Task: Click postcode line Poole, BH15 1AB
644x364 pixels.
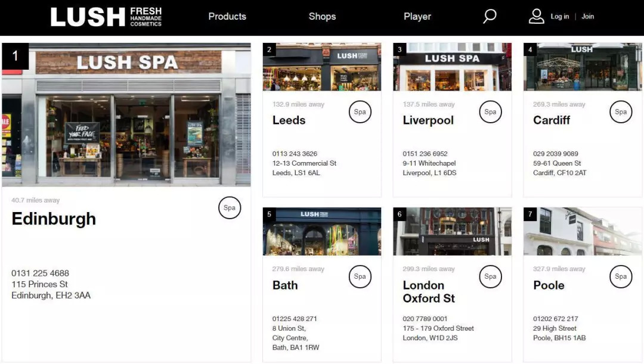Action: 559,338
